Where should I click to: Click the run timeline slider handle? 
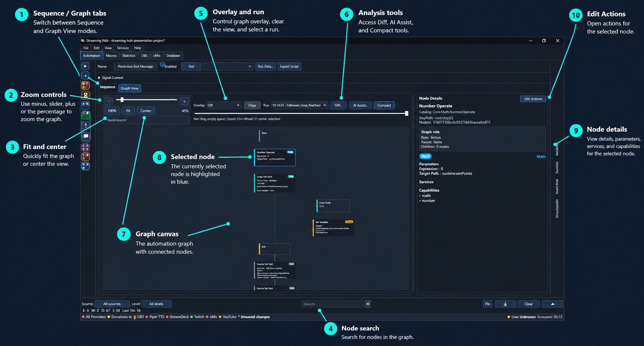406,113
